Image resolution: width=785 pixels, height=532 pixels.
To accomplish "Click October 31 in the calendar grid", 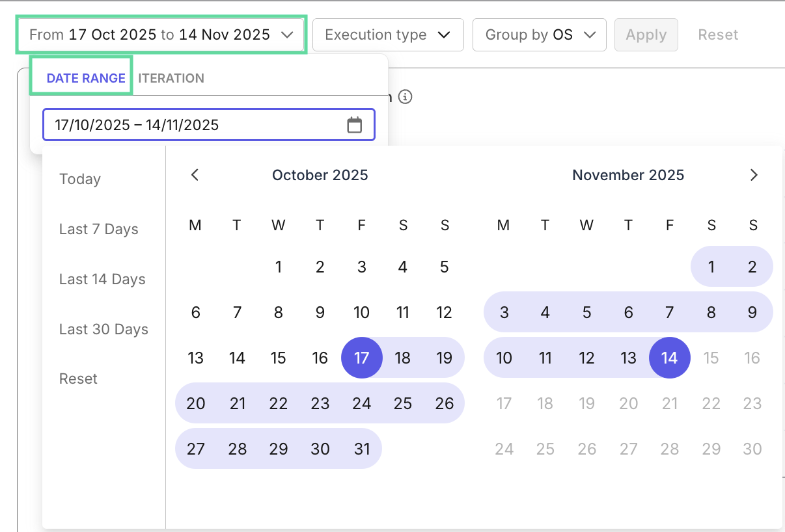I will tap(362, 449).
